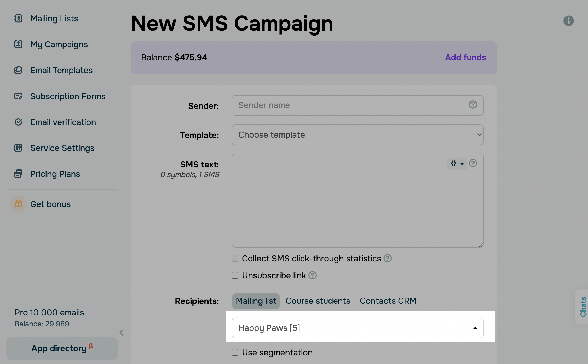Image resolution: width=588 pixels, height=364 pixels.
Task: Click the Add funds link
Action: [465, 57]
